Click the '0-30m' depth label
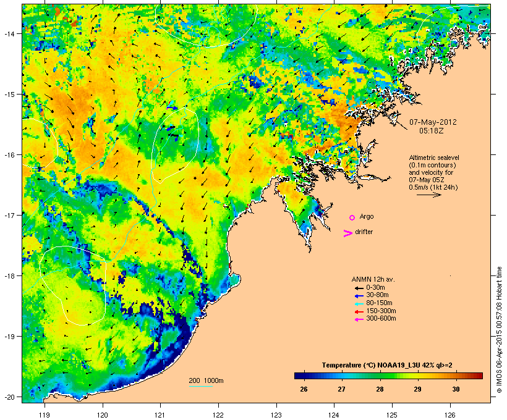The height and width of the screenshot is (420, 507). (375, 288)
